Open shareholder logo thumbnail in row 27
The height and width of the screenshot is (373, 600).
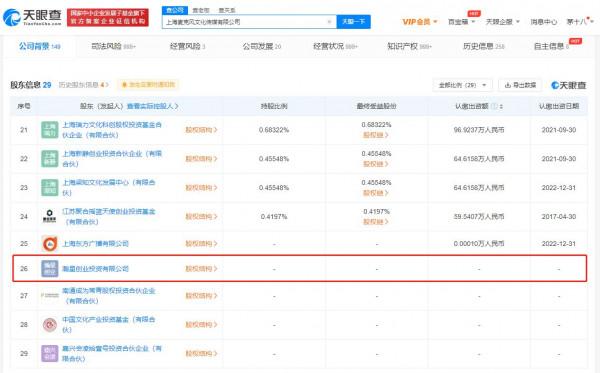tap(50, 295)
